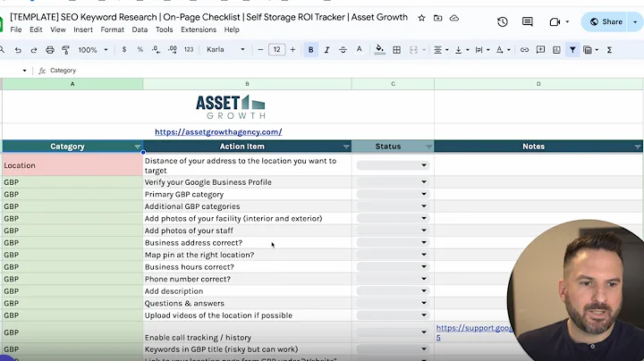Click the video call camera icon
The image size is (644, 361).
point(555,21)
